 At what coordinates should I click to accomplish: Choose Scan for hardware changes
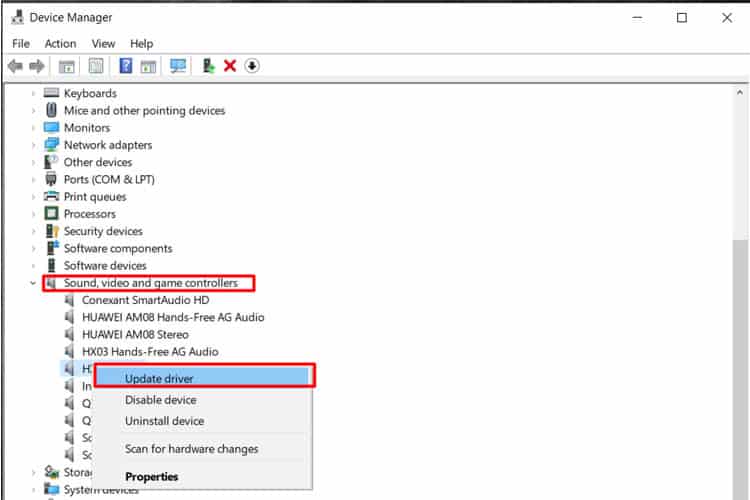click(204, 449)
